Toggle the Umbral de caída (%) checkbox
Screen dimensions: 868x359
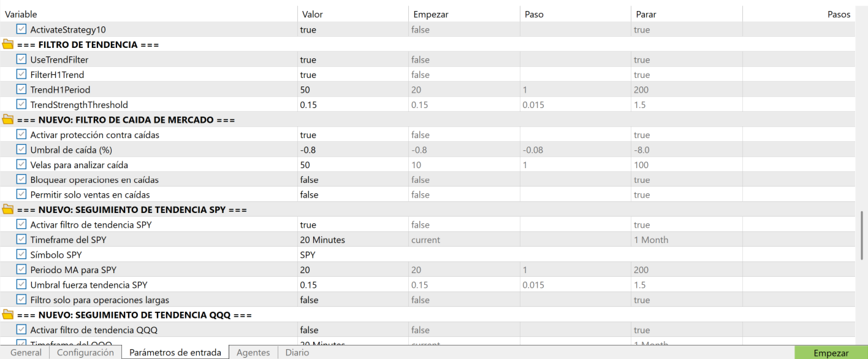[21, 150]
